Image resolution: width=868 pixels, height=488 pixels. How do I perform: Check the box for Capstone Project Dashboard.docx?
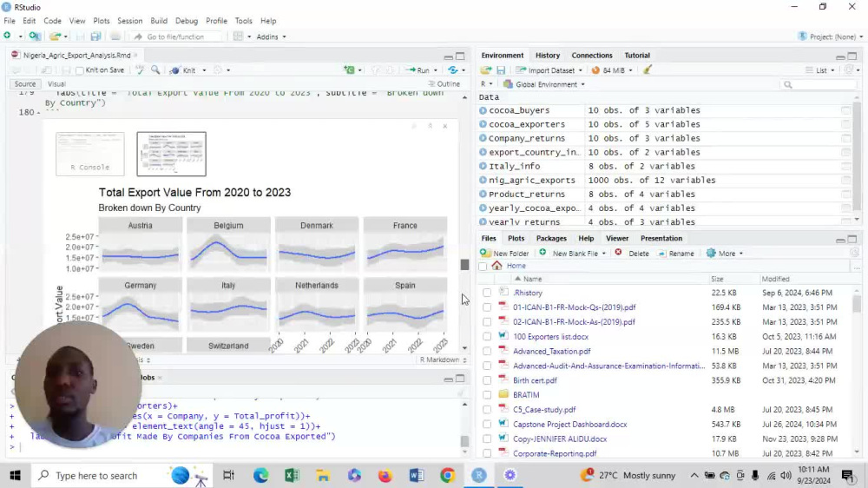(487, 425)
